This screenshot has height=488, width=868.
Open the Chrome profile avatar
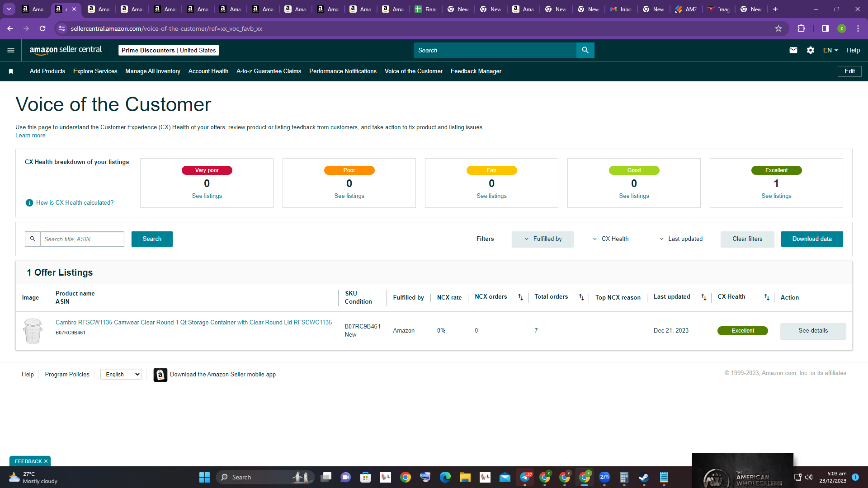click(x=841, y=28)
